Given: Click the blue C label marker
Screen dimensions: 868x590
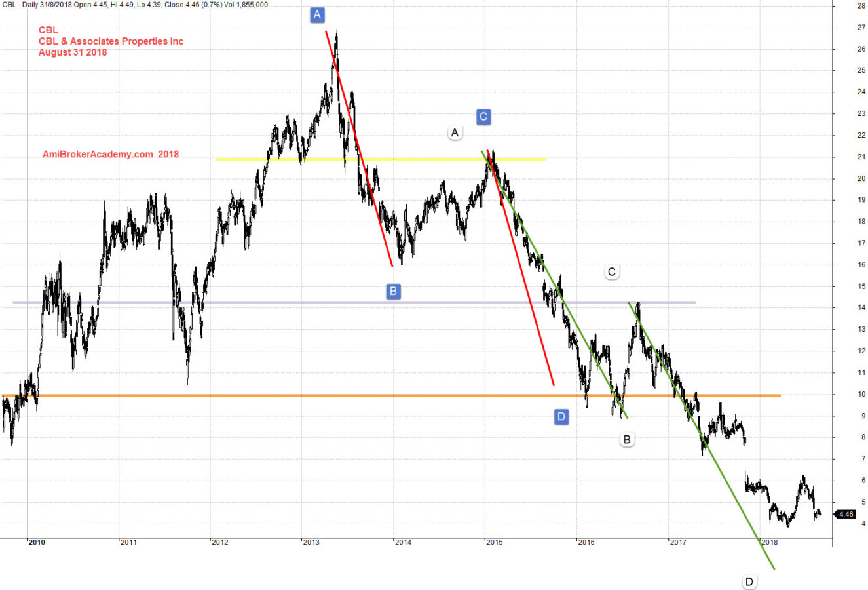Looking at the screenshot, I should pyautogui.click(x=483, y=117).
